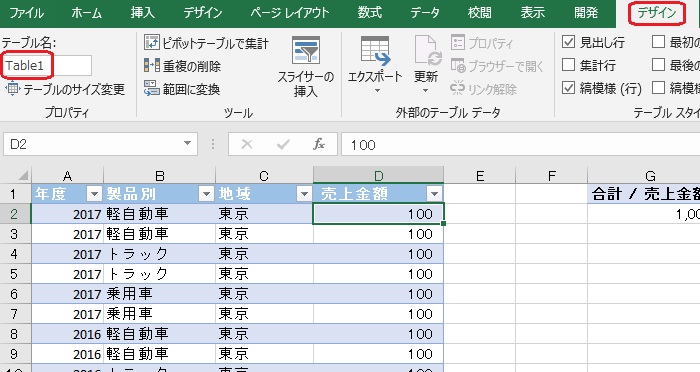Viewport: 700px width, 372px height.
Task: Open the ファイル tab
Action: tap(26, 13)
